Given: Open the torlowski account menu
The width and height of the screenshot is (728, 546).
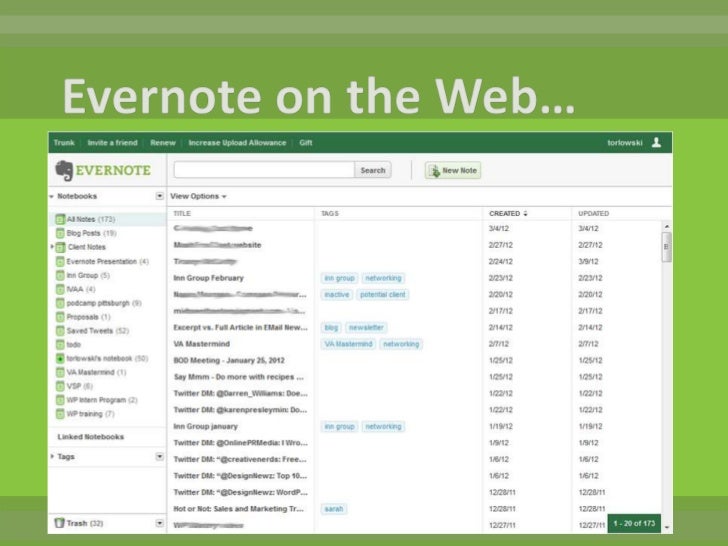Looking at the screenshot, I should pyautogui.click(x=625, y=143).
